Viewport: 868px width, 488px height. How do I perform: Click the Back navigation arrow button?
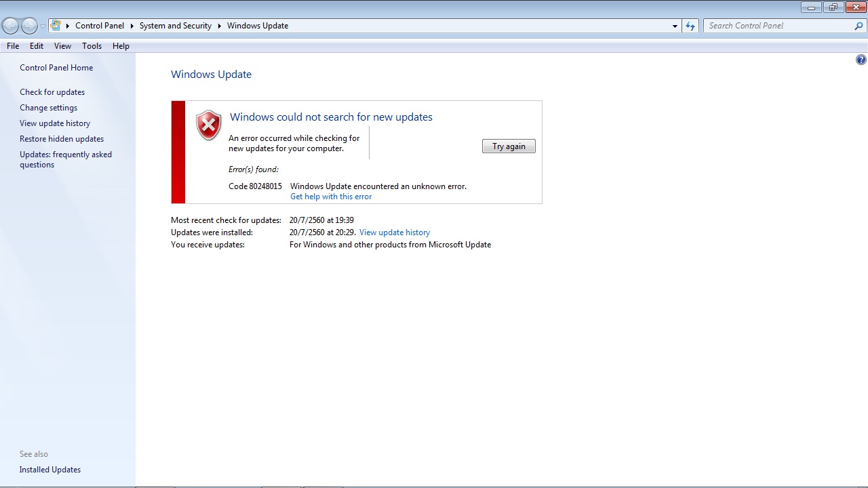tap(10, 26)
